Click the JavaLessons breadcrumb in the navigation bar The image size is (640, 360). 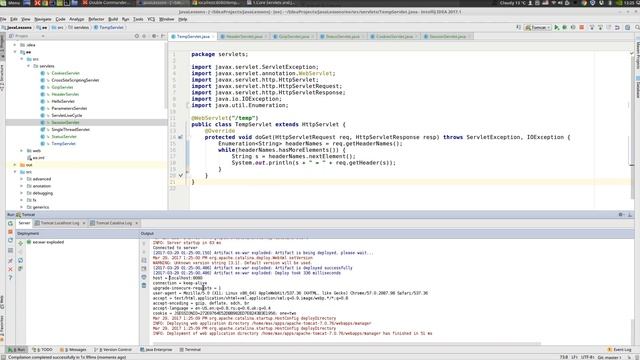[16, 27]
